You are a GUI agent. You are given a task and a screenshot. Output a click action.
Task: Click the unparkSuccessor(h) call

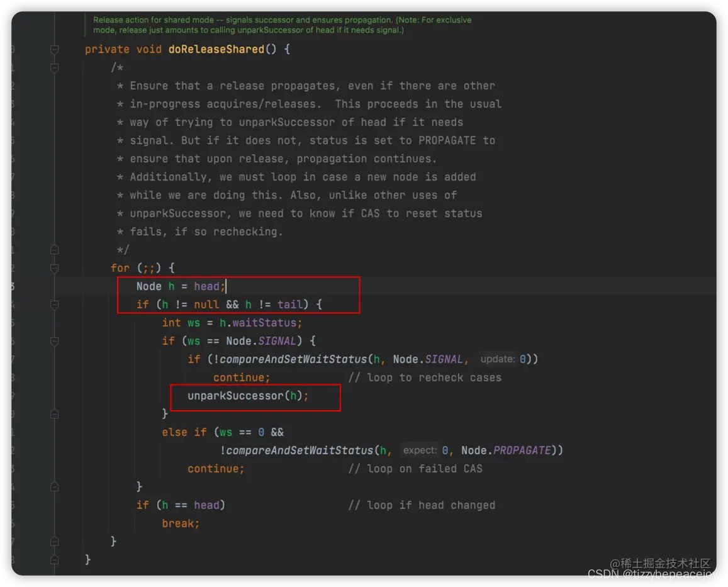click(248, 396)
